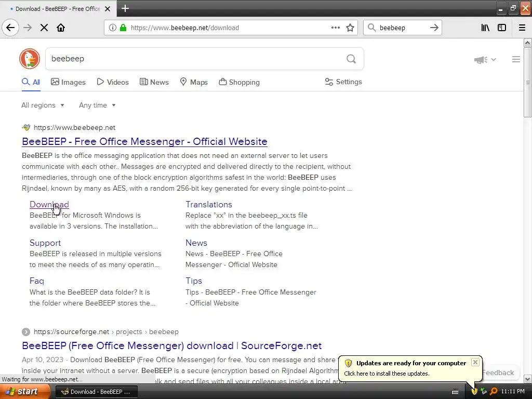Image resolution: width=532 pixels, height=399 pixels.
Task: Click the network connection tray icon
Action: (484, 392)
